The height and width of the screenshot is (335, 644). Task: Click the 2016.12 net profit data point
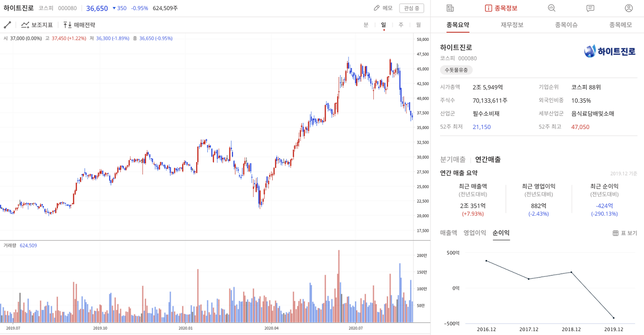(x=486, y=260)
